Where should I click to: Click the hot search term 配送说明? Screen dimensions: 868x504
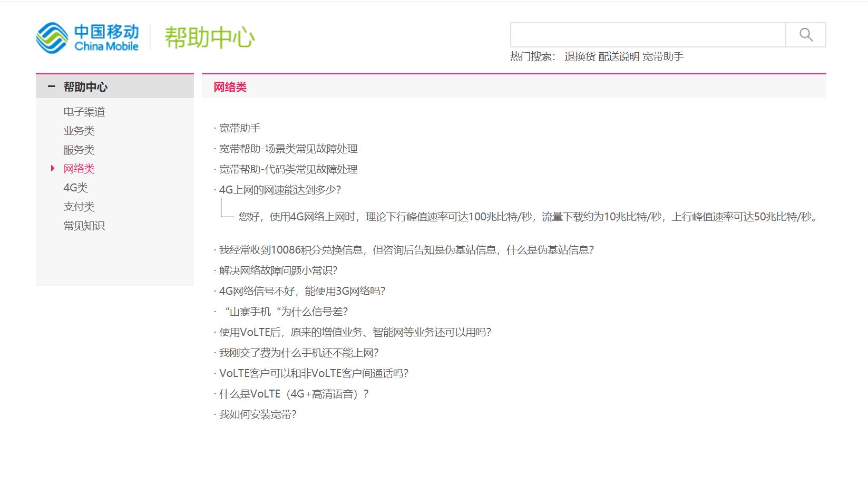tap(618, 56)
